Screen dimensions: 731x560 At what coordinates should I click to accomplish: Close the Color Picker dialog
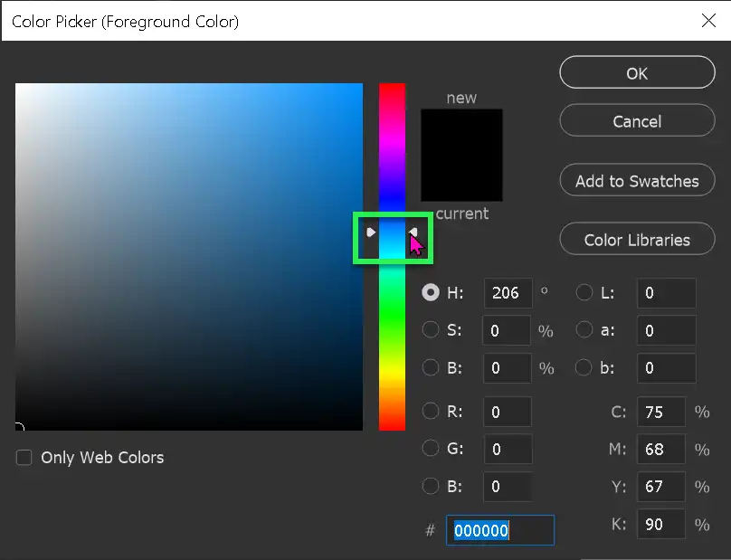click(x=709, y=21)
